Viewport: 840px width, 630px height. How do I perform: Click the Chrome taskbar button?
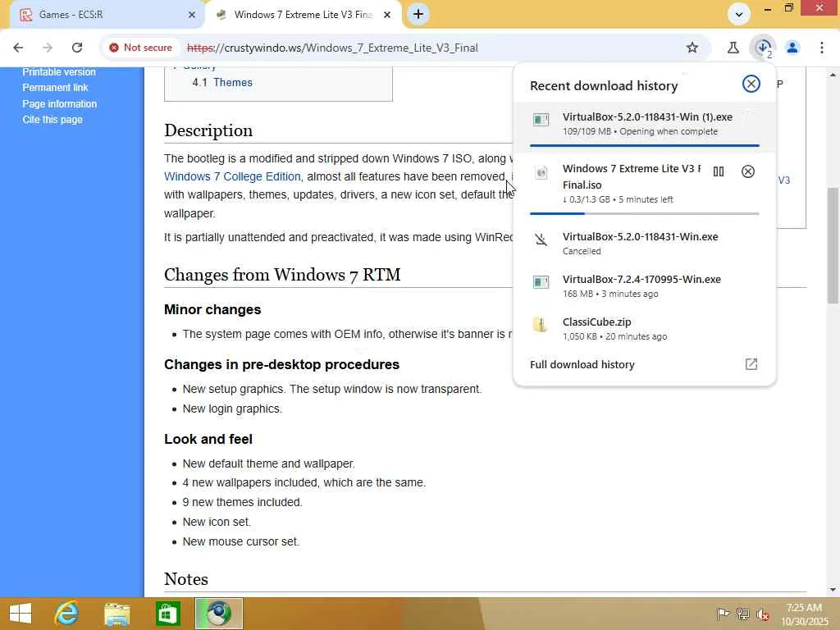218,614
